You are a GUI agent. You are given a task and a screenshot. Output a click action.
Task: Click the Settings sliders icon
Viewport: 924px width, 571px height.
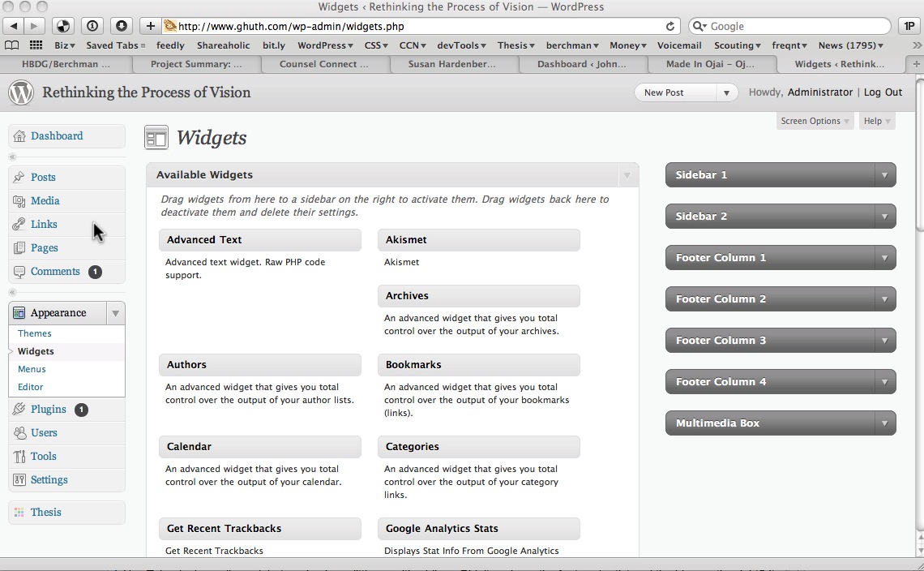[19, 479]
